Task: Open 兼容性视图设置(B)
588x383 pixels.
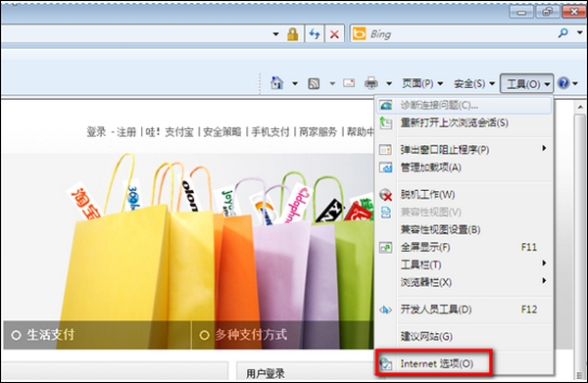Action: pyautogui.click(x=464, y=229)
